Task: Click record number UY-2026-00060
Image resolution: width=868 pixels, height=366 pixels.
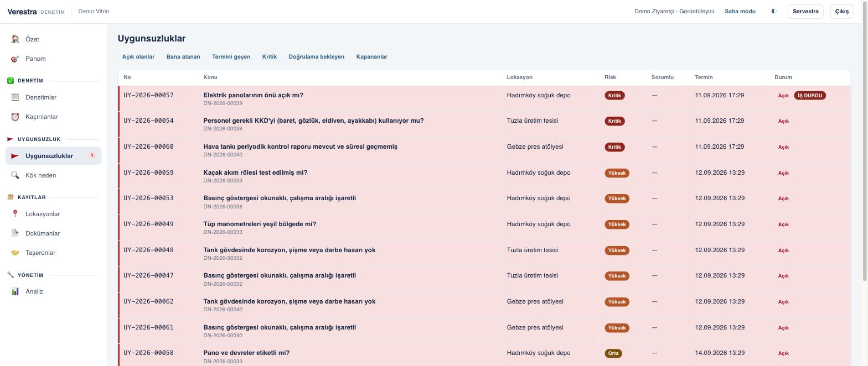Action: (x=148, y=147)
